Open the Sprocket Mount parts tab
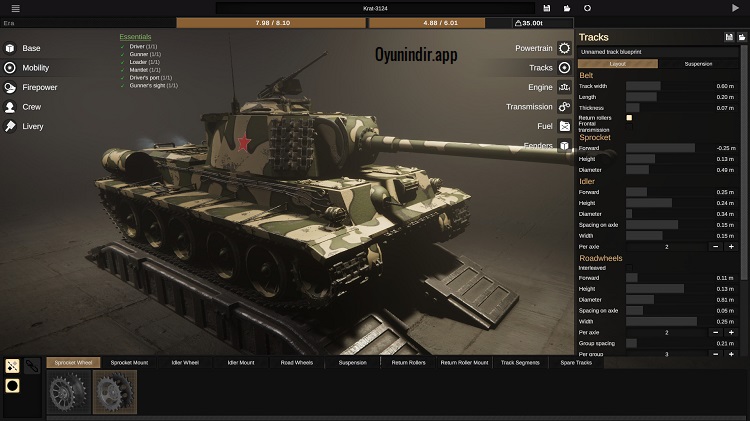Screen dimensions: 750x421 129,363
